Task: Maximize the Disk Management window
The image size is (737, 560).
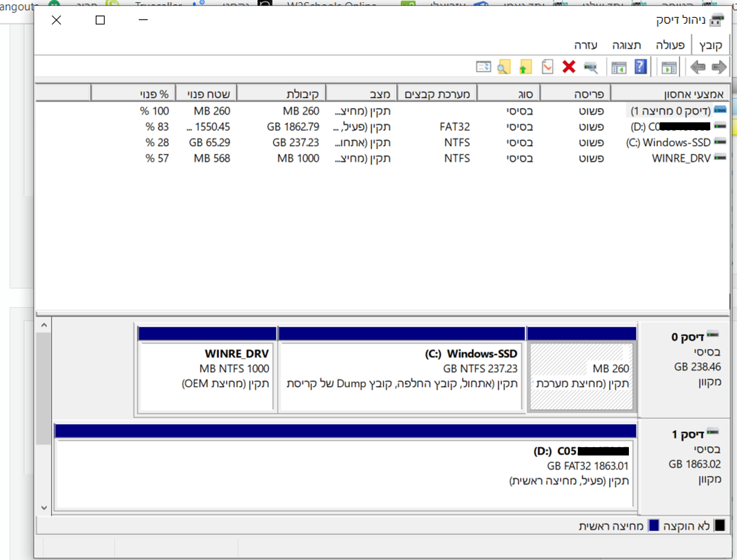Action: pyautogui.click(x=100, y=20)
